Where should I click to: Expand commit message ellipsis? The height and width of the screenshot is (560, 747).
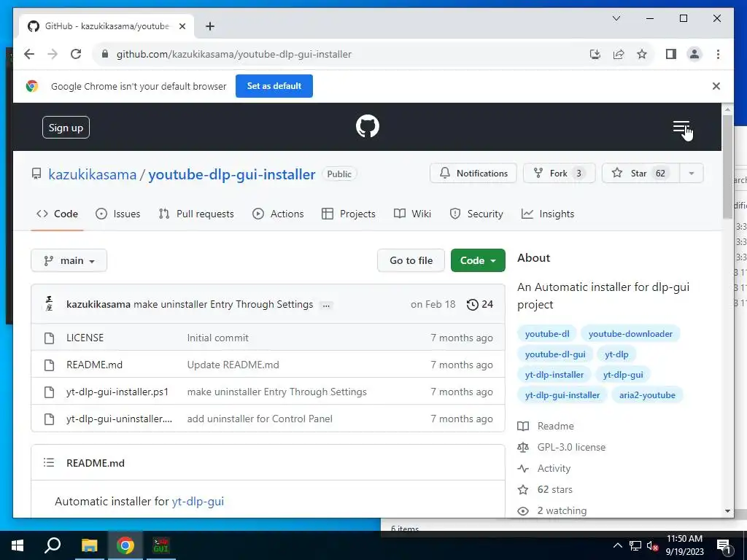(326, 306)
